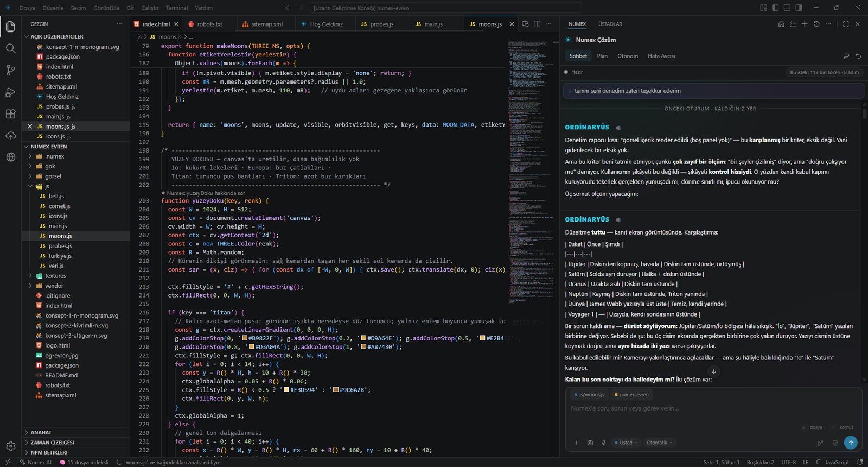Open Numex chat history clock icon
Screen dimensions: 868x467
coord(816,24)
